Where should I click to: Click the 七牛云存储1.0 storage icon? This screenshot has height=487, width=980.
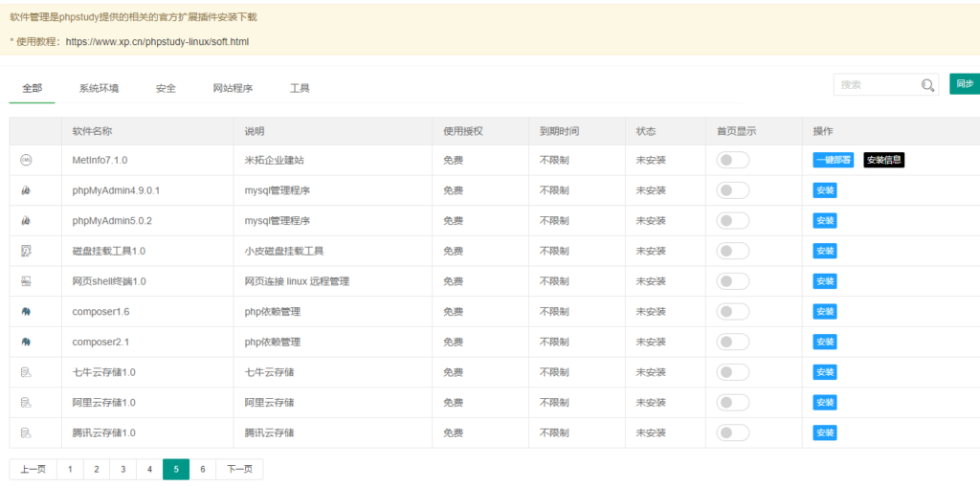[x=26, y=372]
